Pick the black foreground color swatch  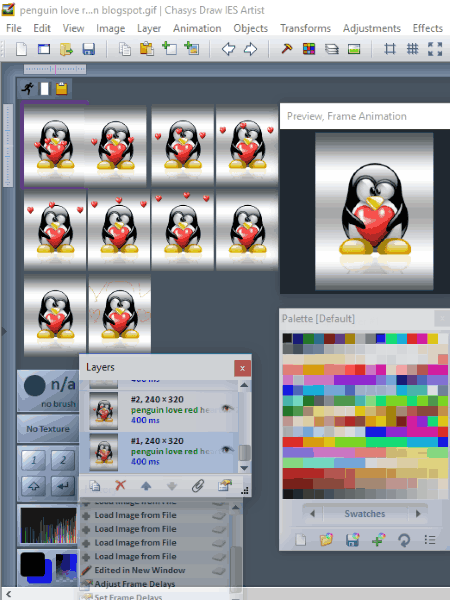[33, 564]
